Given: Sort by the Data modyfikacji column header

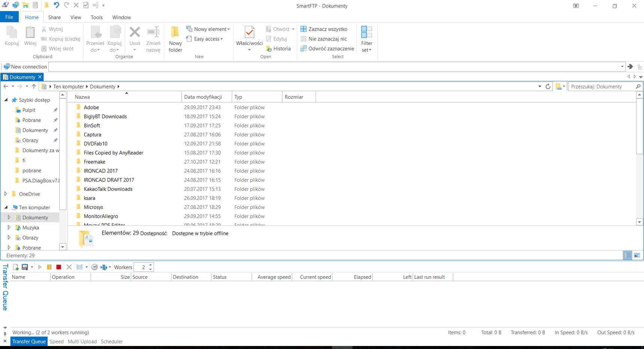Looking at the screenshot, I should pos(207,97).
